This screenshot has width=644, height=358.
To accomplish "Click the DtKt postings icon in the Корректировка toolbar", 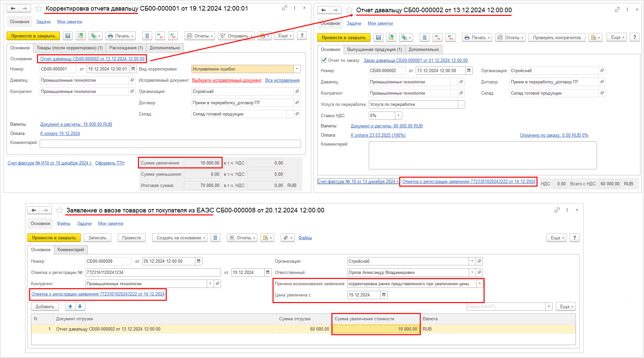I will (173, 36).
